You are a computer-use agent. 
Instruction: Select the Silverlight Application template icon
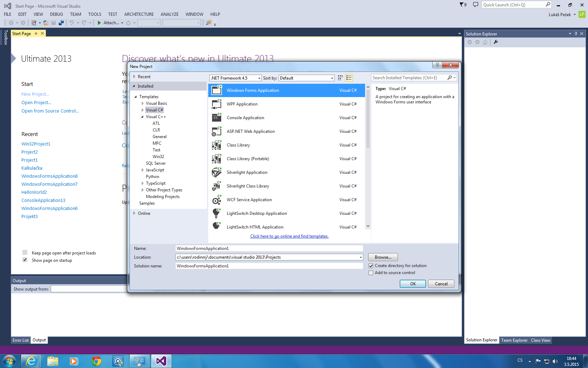tap(217, 172)
